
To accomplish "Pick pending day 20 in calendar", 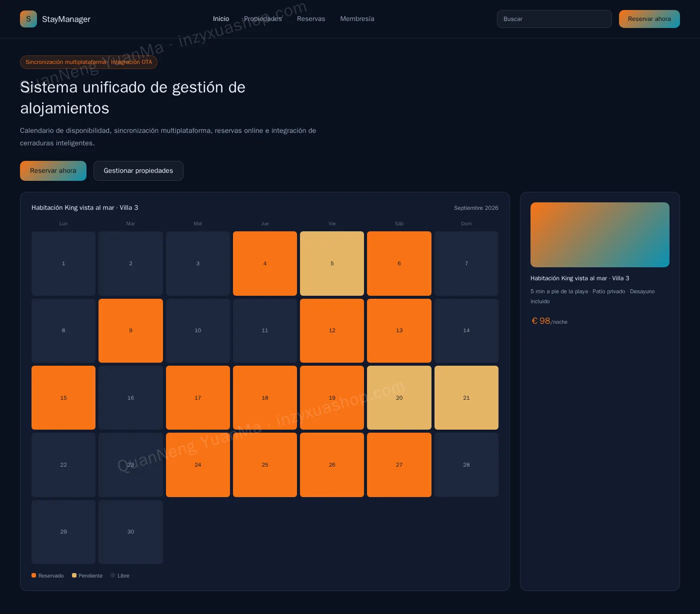I will (399, 398).
